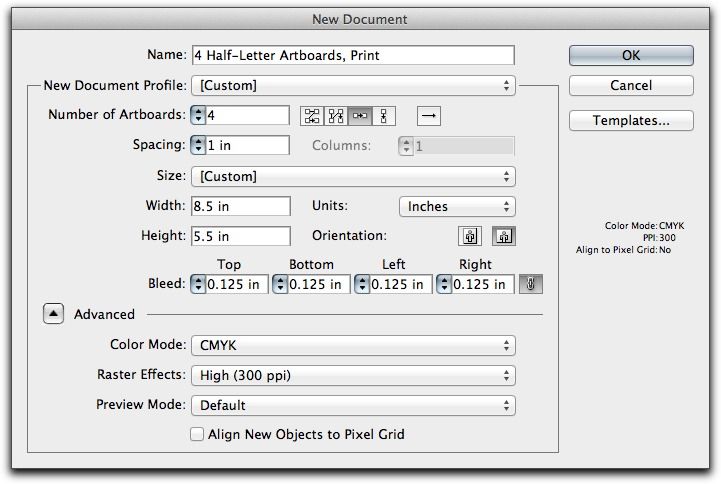Select Grid by Row artboard layout
Screen dimensions: 721x484
click(312, 116)
